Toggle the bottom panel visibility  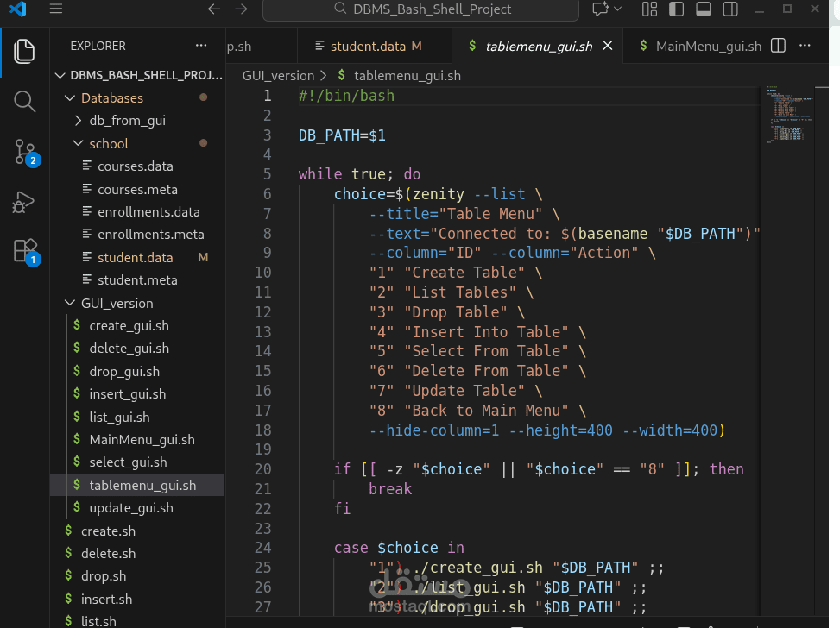click(x=704, y=9)
